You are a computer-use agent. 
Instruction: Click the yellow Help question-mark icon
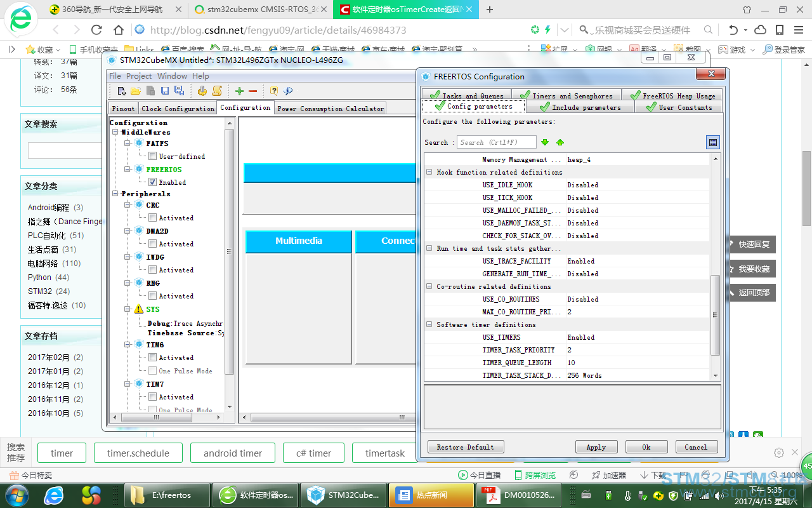(x=274, y=91)
